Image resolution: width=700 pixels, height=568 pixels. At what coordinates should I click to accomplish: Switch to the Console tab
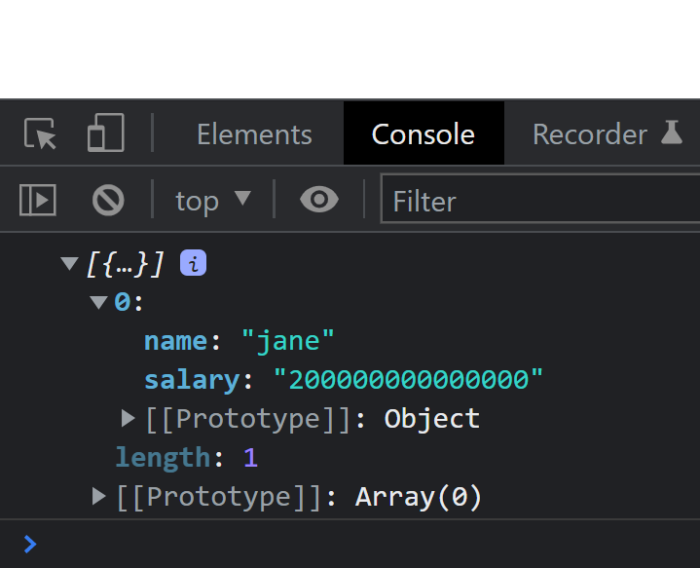(x=423, y=134)
